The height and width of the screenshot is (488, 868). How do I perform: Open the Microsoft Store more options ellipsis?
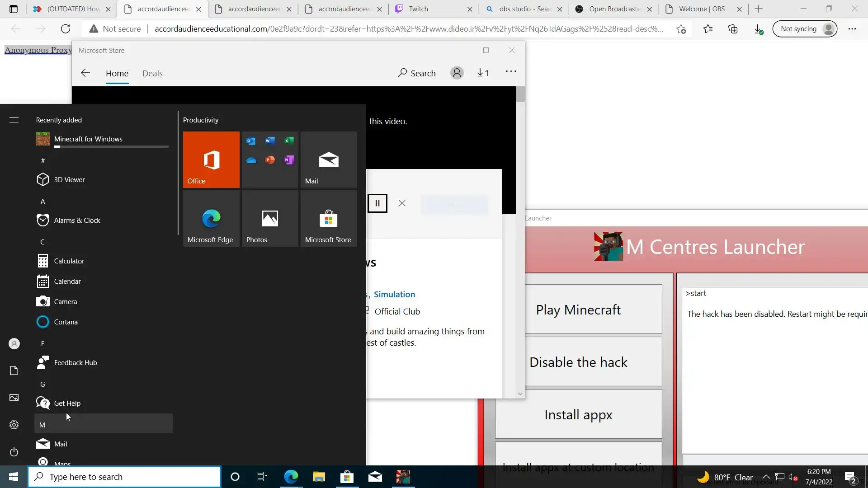point(511,71)
